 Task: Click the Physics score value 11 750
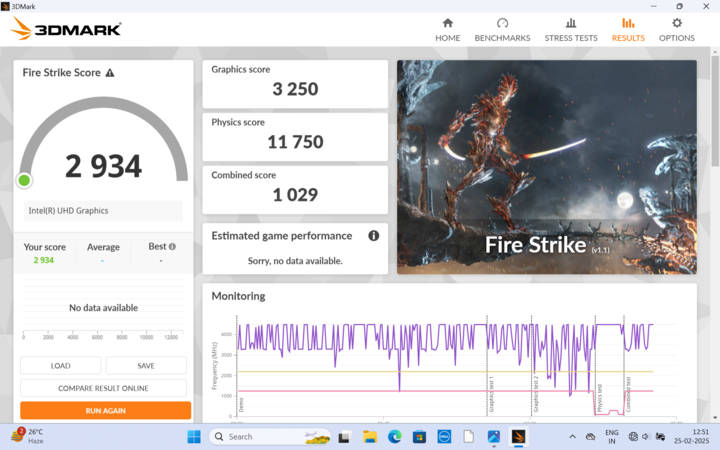click(x=295, y=142)
